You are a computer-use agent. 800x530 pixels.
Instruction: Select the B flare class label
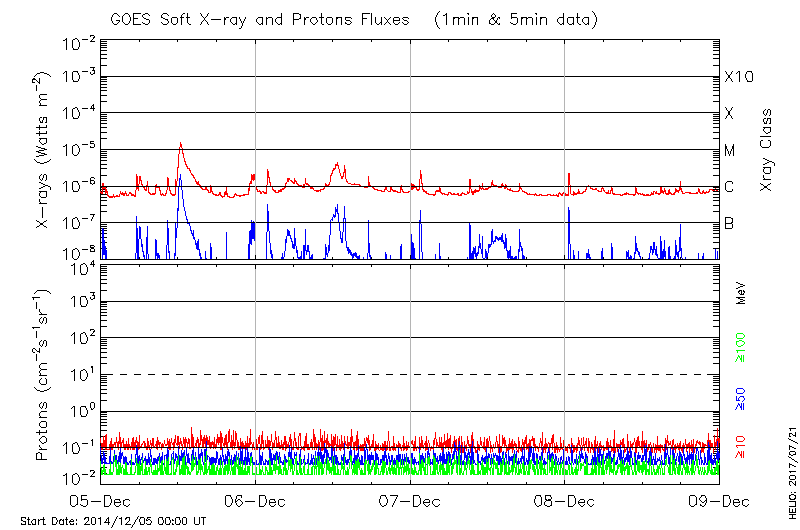pos(729,224)
